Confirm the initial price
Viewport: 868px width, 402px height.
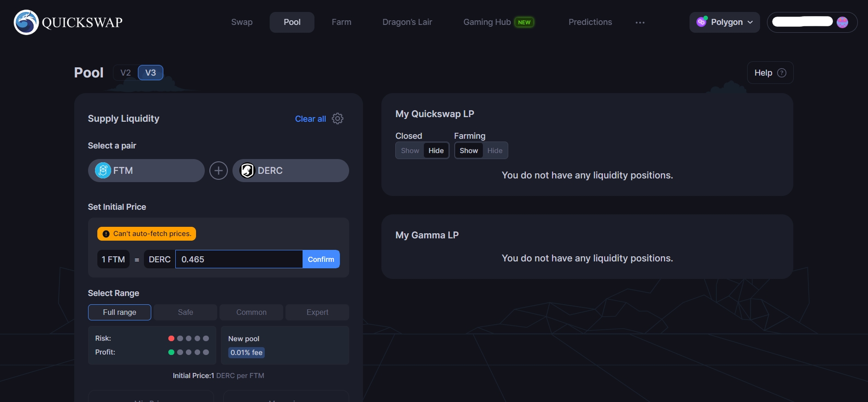click(321, 259)
